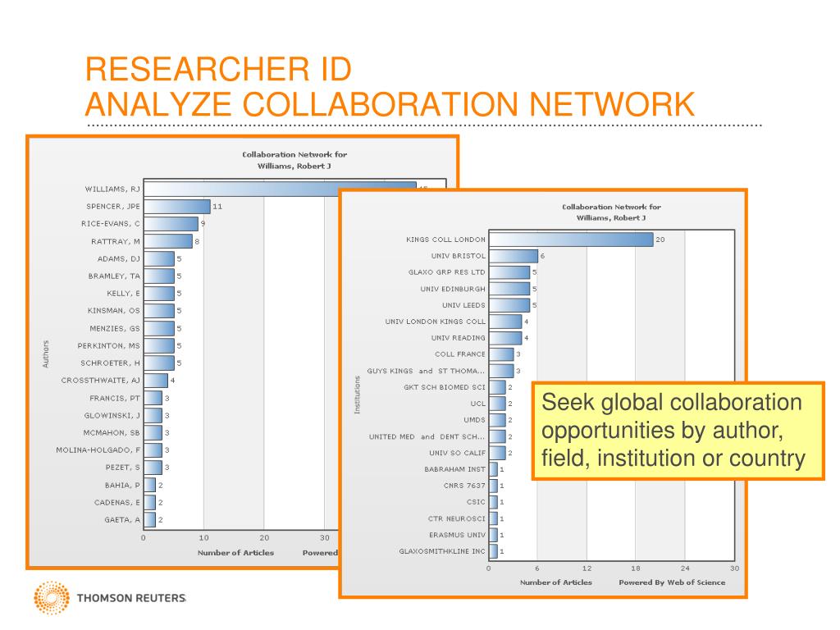
Task: Click the institutions chart Number of Articles axis title
Action: (556, 582)
